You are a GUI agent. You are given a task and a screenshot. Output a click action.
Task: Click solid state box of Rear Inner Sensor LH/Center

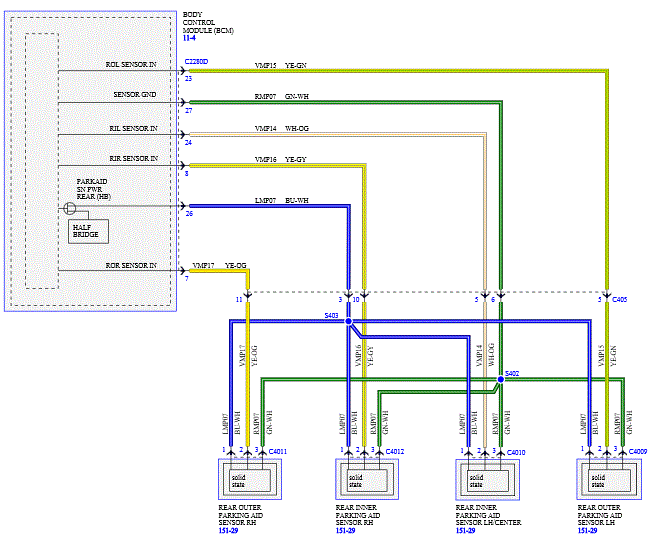coord(488,481)
